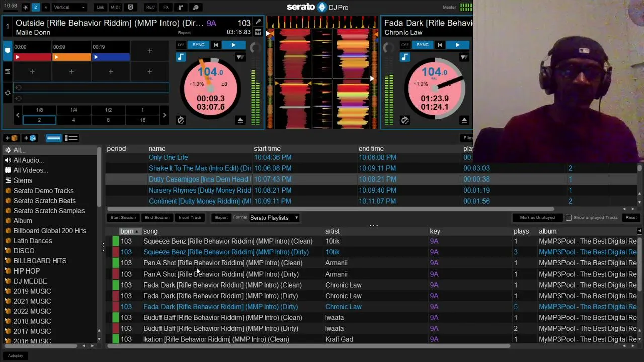The image size is (644, 362).
Task: Open beatgrid editor icon on deck 1
Action: click(258, 32)
